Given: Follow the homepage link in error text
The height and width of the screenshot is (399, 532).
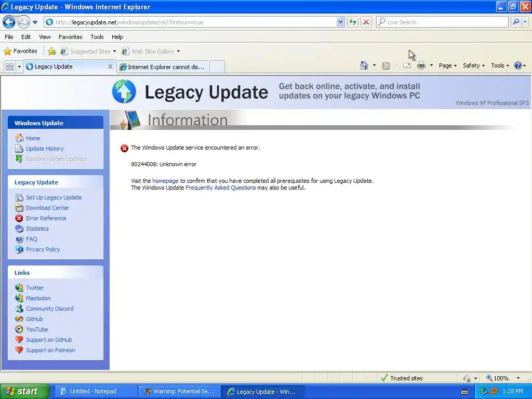Looking at the screenshot, I should (x=165, y=181).
